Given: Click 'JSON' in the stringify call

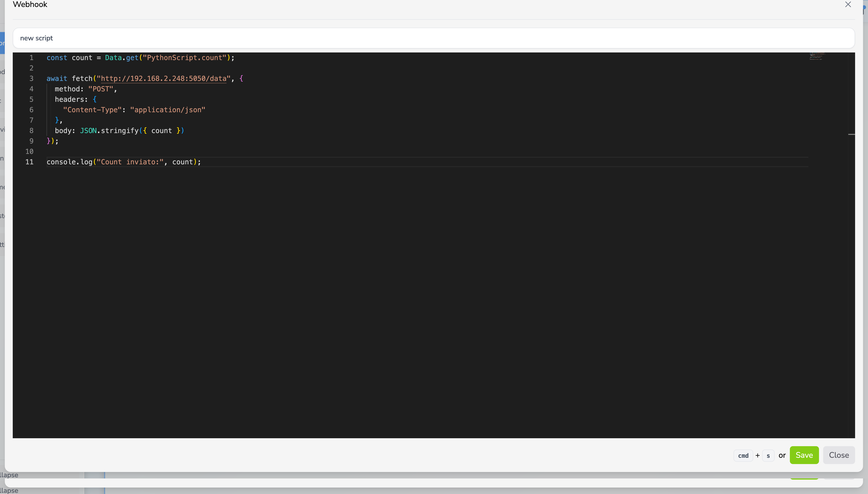Looking at the screenshot, I should (88, 131).
